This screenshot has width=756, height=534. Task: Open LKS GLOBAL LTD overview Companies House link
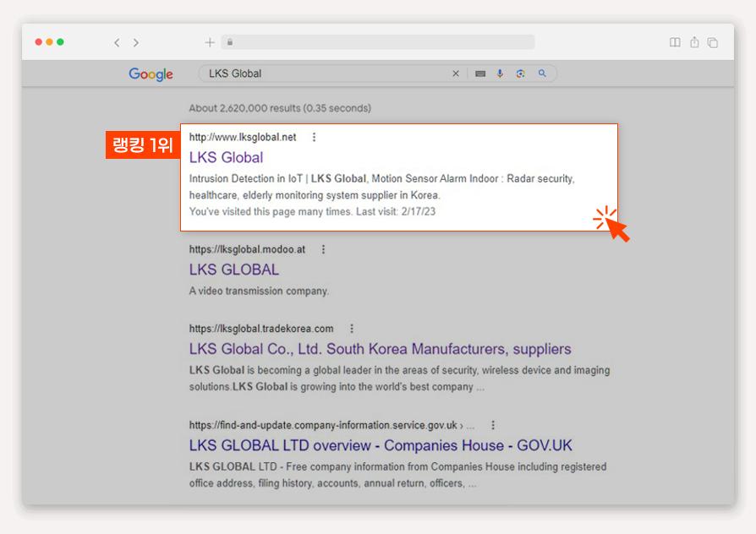tap(381, 445)
